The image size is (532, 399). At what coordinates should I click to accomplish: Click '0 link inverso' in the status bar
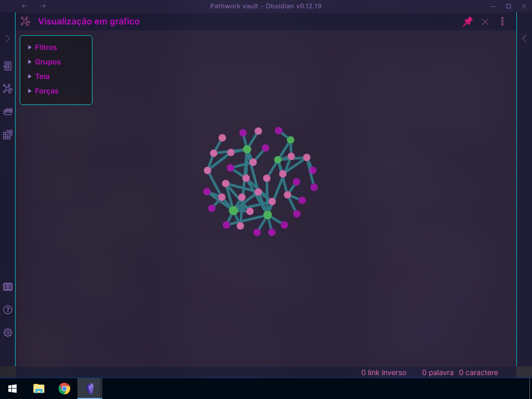(x=384, y=373)
